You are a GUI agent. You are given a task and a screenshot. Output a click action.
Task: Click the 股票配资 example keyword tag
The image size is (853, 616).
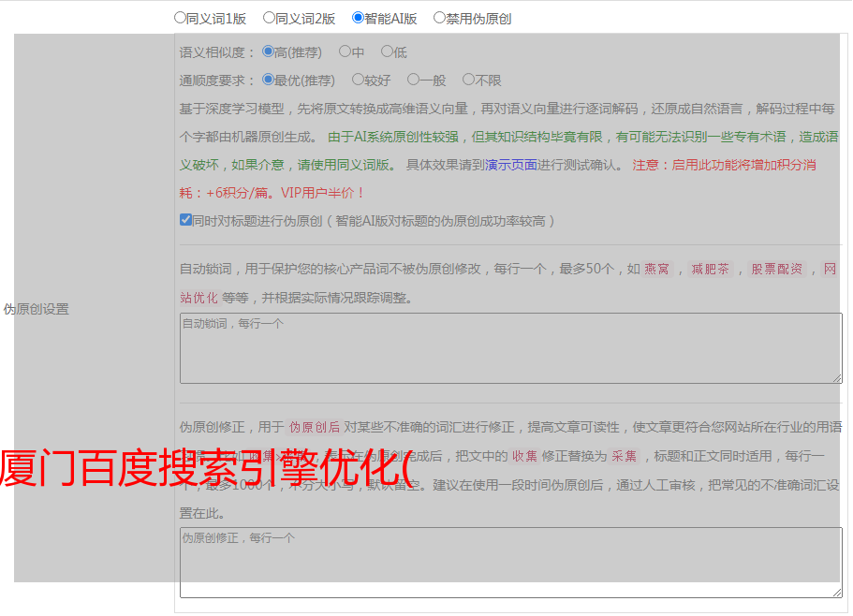pyautogui.click(x=777, y=269)
